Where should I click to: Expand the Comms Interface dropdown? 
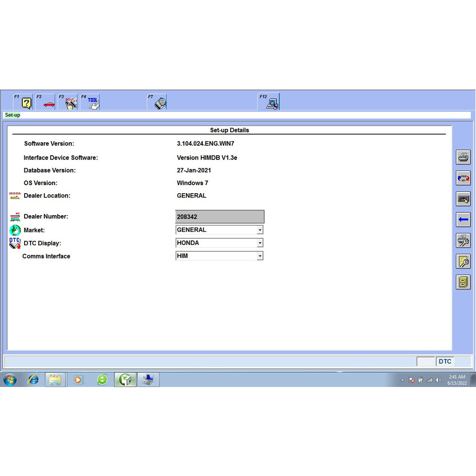coord(260,256)
